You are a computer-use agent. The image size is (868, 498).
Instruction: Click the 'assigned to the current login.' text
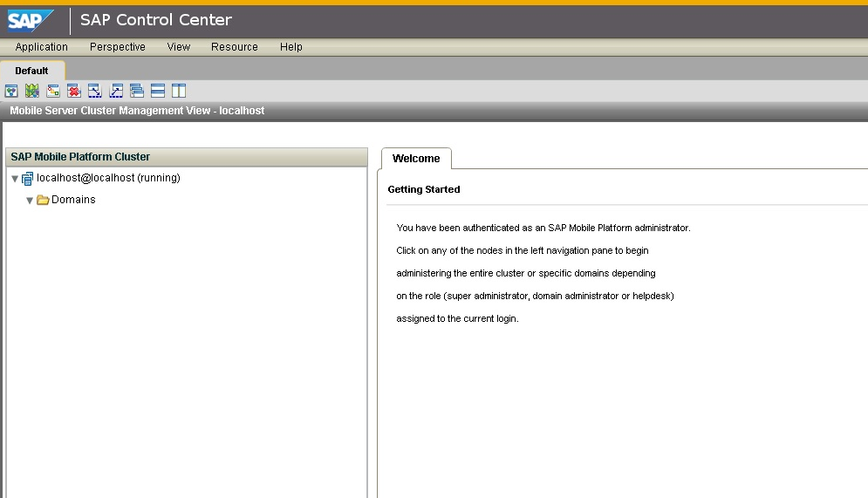[x=457, y=318]
